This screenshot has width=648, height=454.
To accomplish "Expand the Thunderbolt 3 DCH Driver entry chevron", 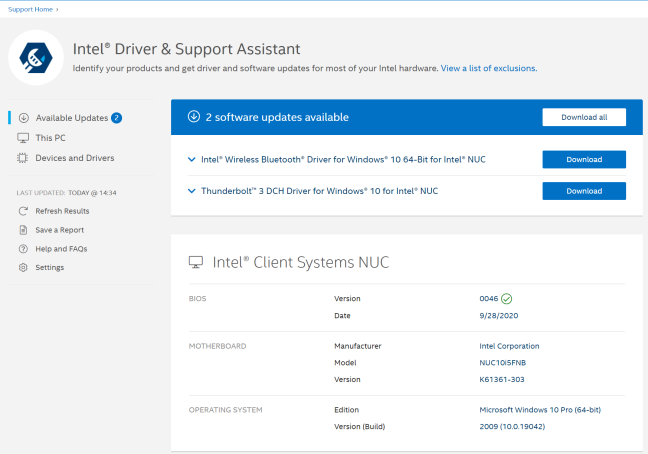I will pyautogui.click(x=192, y=191).
